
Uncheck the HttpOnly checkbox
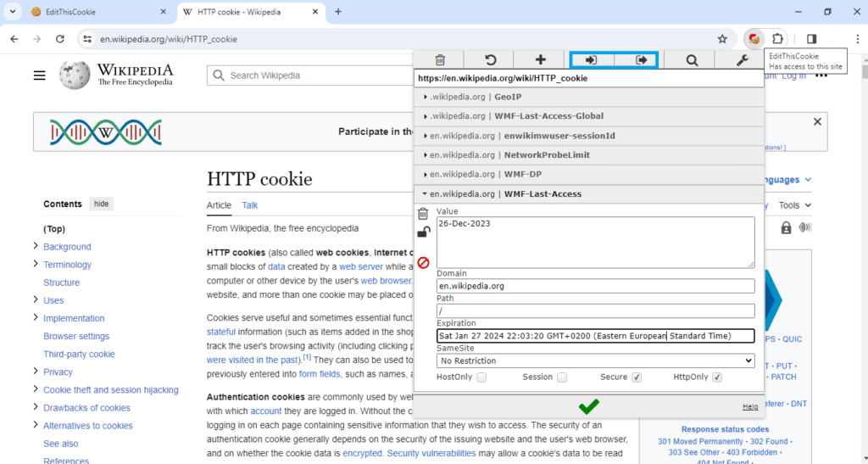point(717,377)
